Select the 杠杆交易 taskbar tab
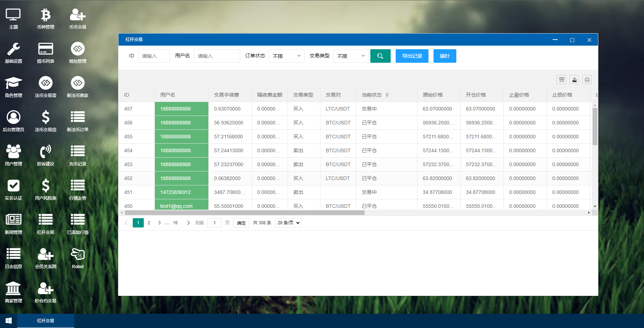 (46, 321)
